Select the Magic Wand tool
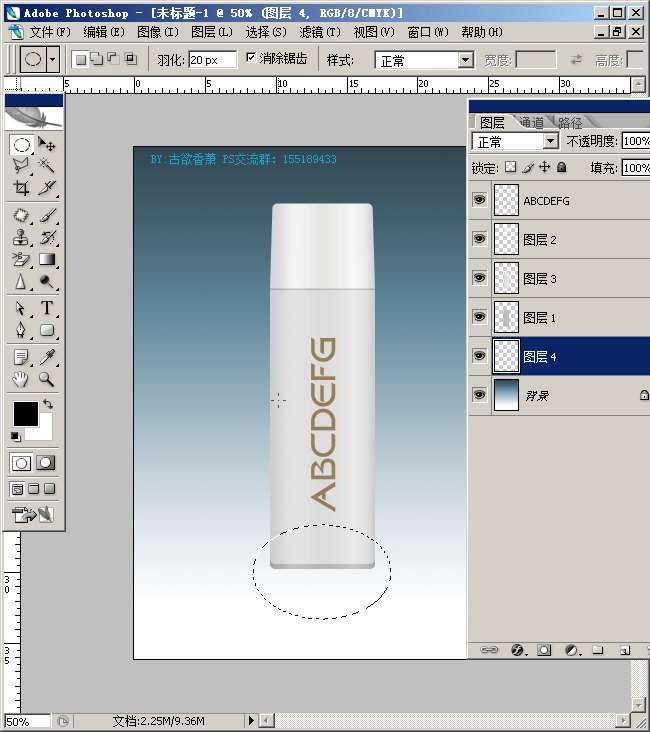 (46, 166)
